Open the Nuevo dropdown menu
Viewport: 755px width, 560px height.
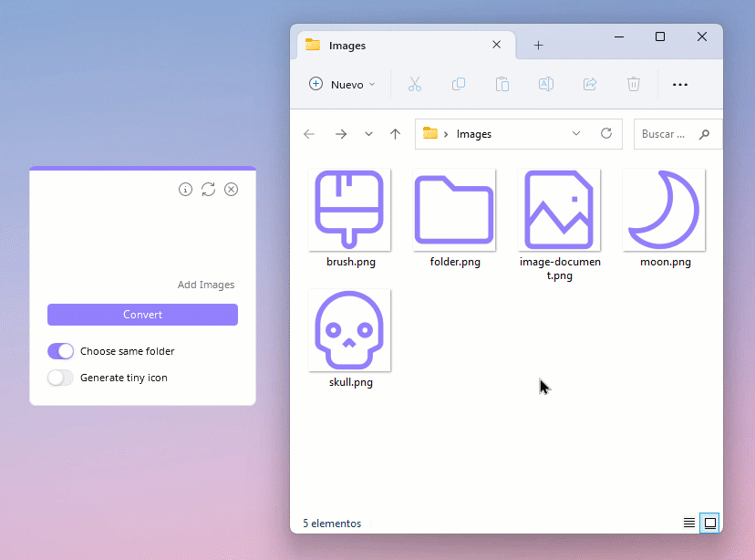click(x=342, y=85)
